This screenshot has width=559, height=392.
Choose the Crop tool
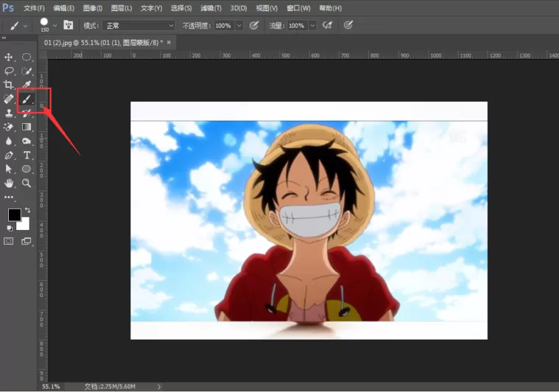[x=9, y=85]
